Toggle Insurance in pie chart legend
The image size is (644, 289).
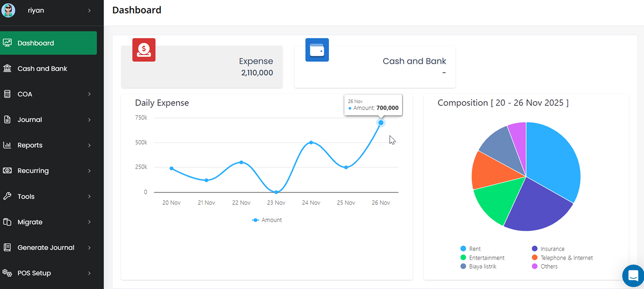(548, 249)
